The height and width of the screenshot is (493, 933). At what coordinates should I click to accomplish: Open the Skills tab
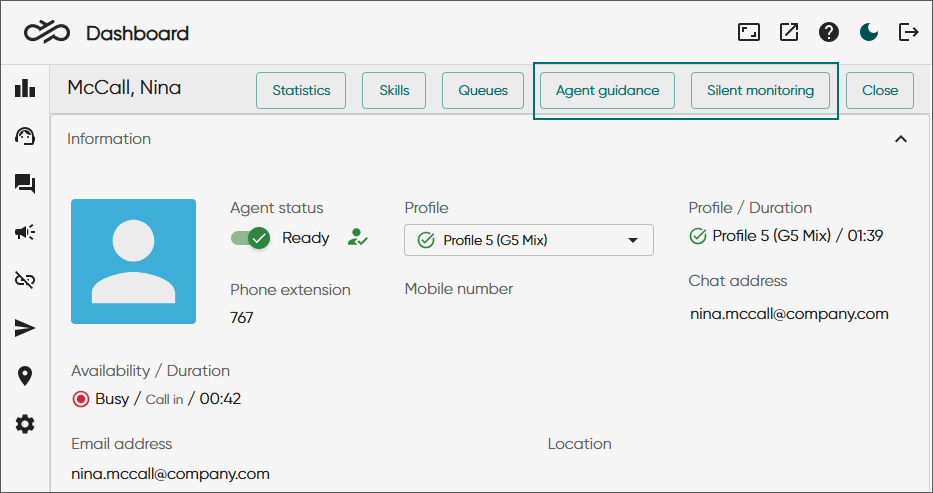394,90
